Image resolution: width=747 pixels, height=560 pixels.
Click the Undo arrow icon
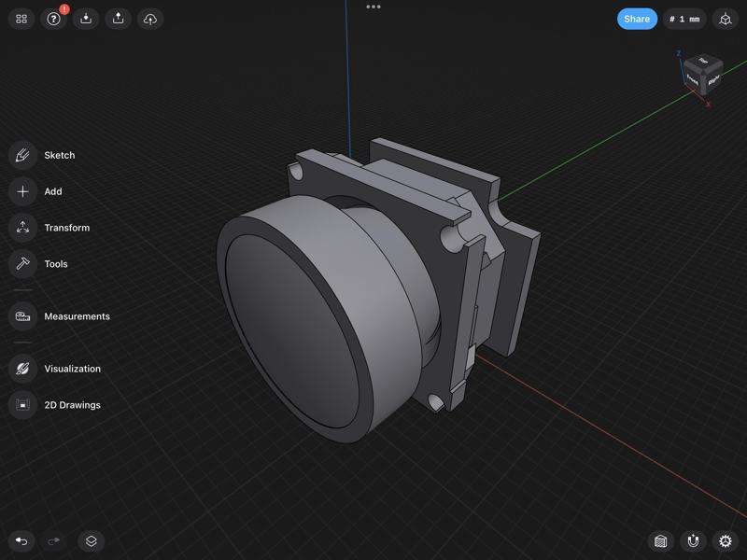click(x=21, y=540)
